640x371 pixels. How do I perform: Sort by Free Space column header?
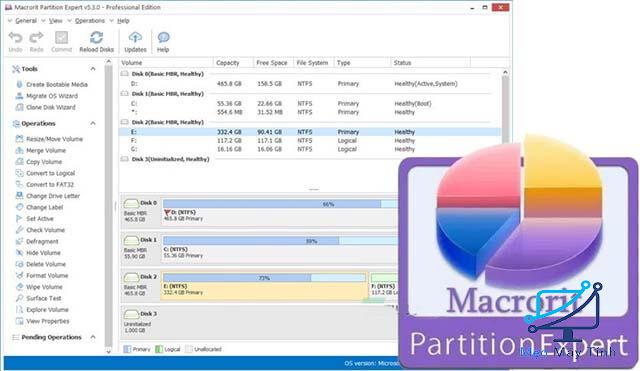273,63
